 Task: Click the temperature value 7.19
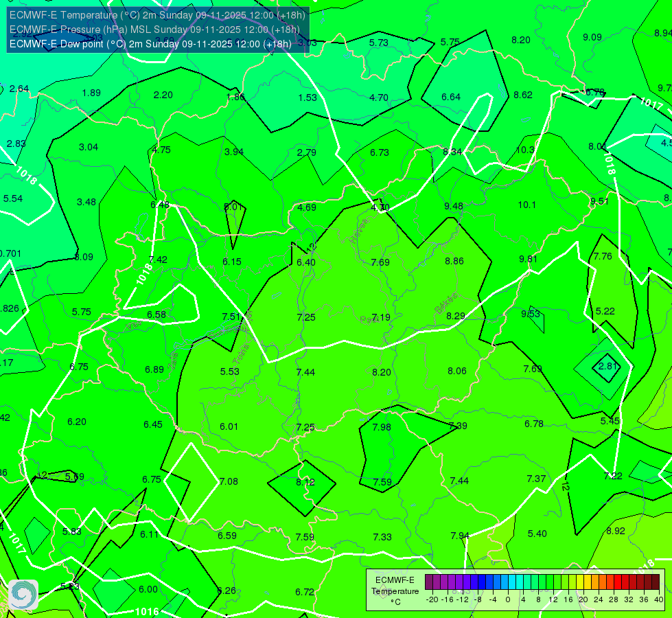[381, 317]
